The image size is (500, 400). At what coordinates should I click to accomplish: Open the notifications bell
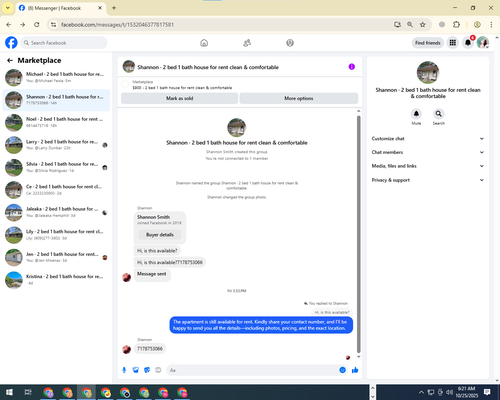[468, 43]
